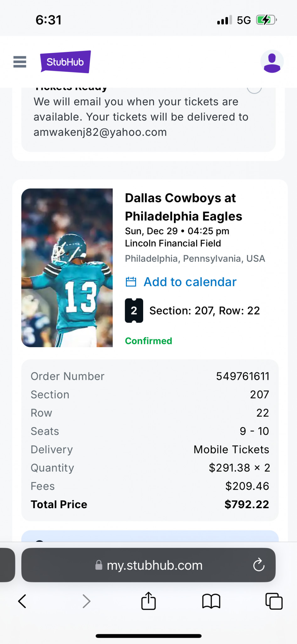Tap the Tickets Ready status circle
Viewport: 297px width, 644px height.
point(254,89)
